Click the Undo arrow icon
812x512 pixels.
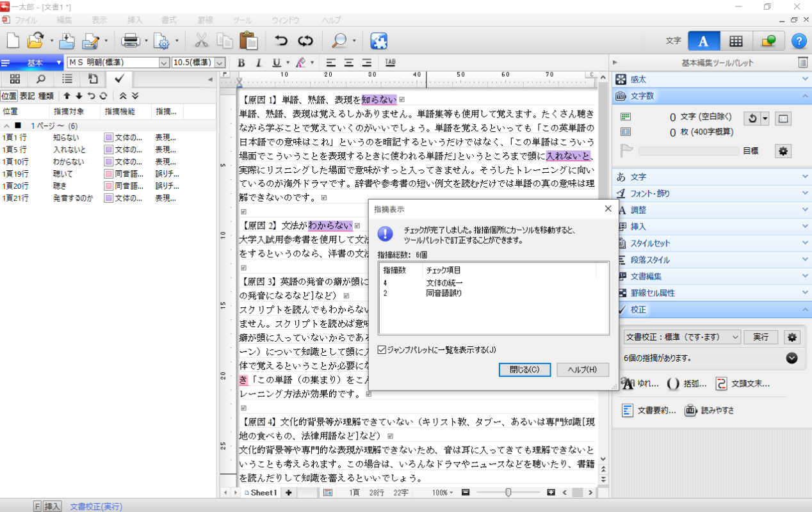point(281,40)
